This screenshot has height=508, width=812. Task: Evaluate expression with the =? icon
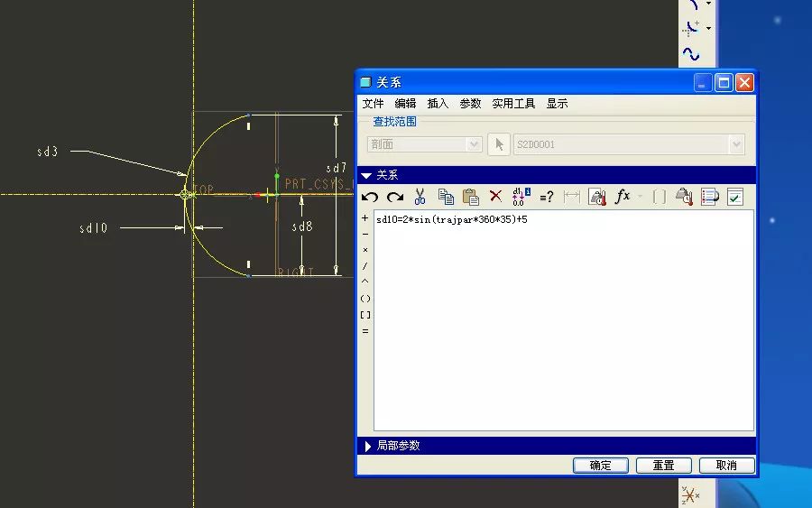coord(547,197)
